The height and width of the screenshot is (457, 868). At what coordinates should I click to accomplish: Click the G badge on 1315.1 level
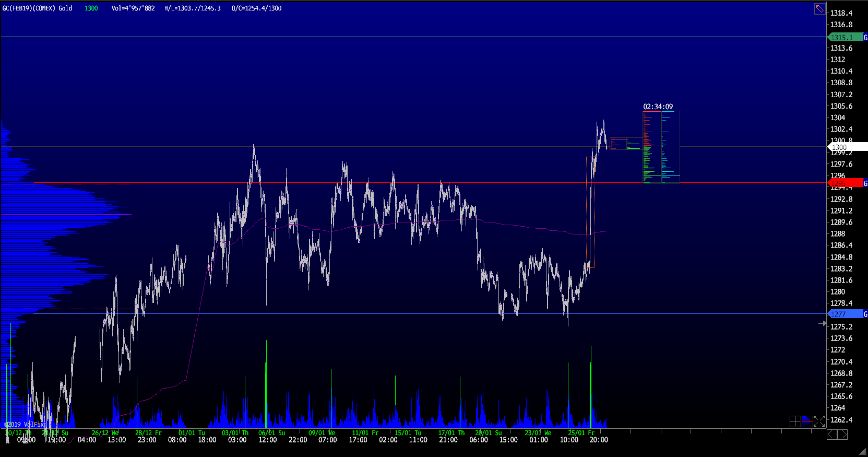[865, 38]
